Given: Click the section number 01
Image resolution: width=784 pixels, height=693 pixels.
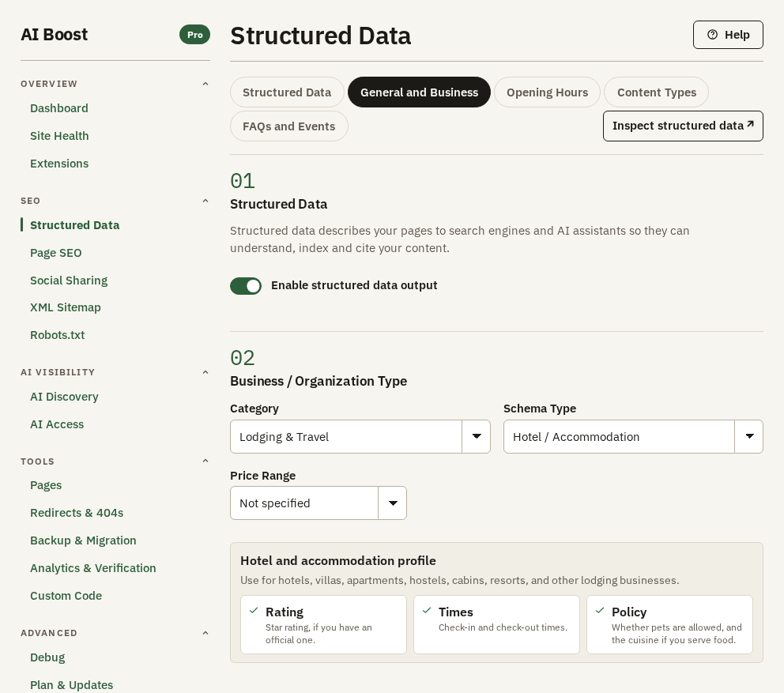Looking at the screenshot, I should 243,181.
